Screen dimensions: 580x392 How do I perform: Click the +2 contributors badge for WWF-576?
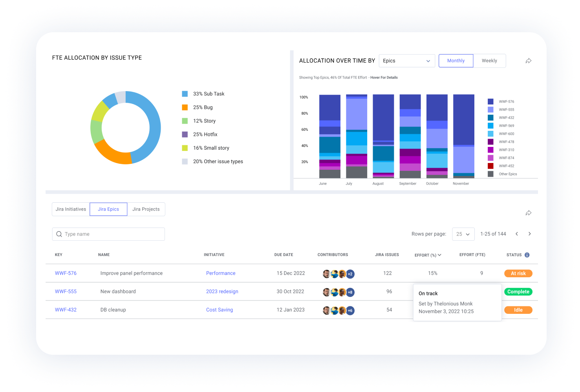350,274
